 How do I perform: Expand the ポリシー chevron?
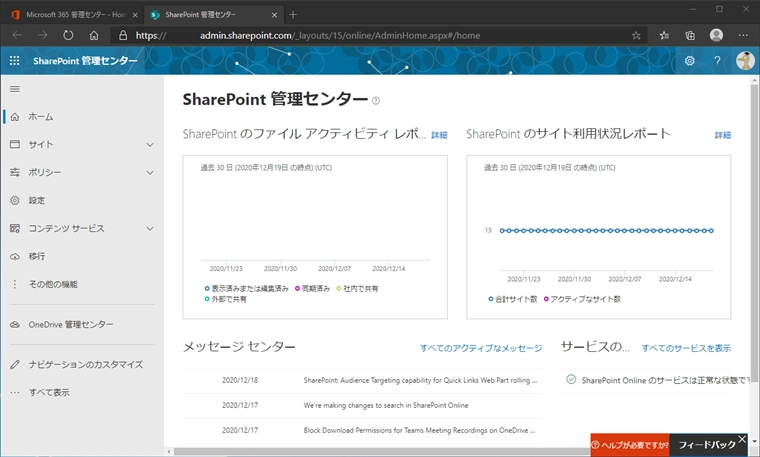[150, 173]
